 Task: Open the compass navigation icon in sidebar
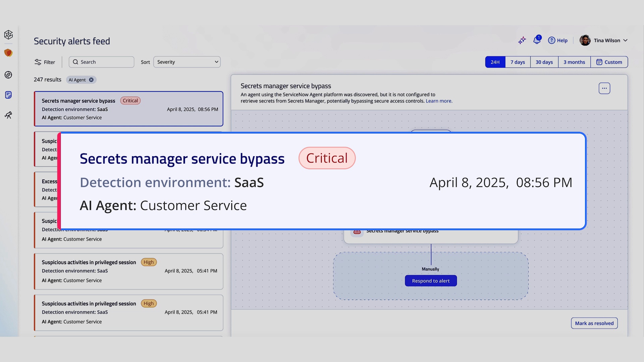(x=8, y=75)
